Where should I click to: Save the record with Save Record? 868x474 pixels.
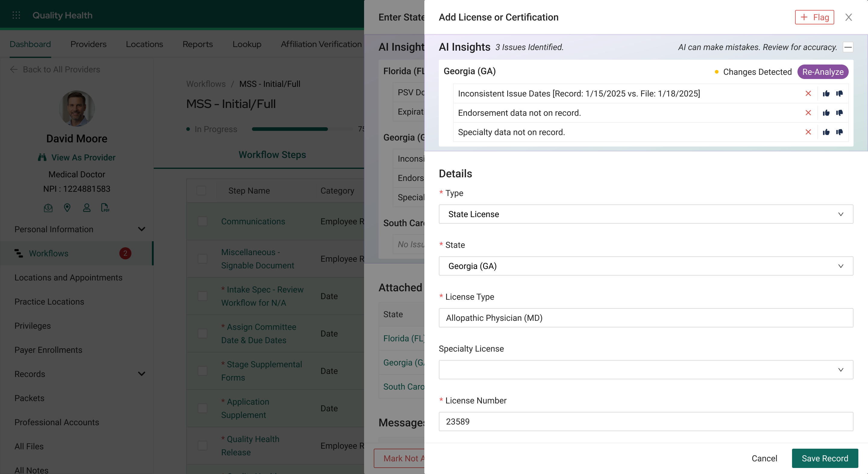[825, 459]
